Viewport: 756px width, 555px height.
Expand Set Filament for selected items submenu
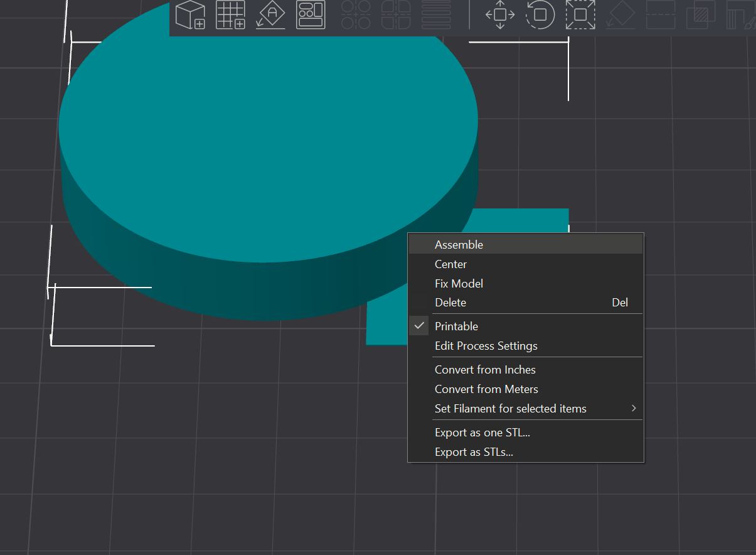click(x=526, y=409)
